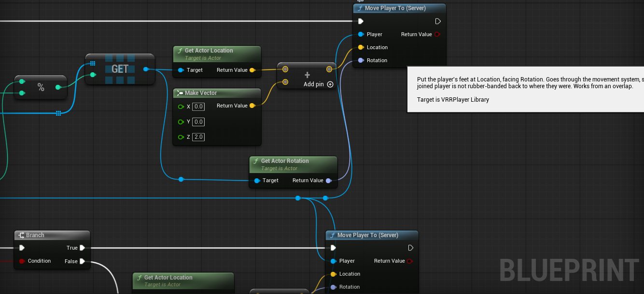Click exec input pin of lower Move Player To node
This screenshot has width=644, height=294.
pos(333,248)
